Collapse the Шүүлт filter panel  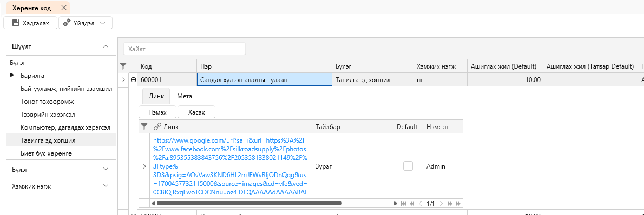click(106, 47)
